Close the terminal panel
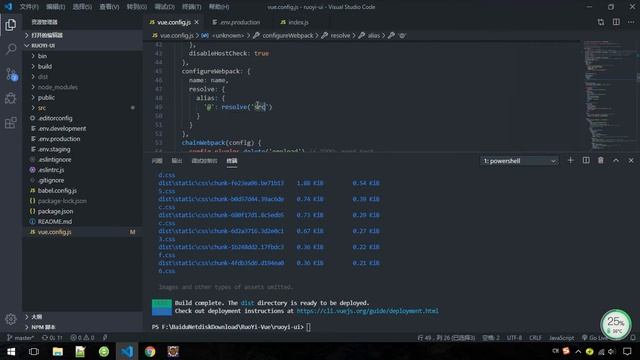640x360 pixels. point(631,160)
